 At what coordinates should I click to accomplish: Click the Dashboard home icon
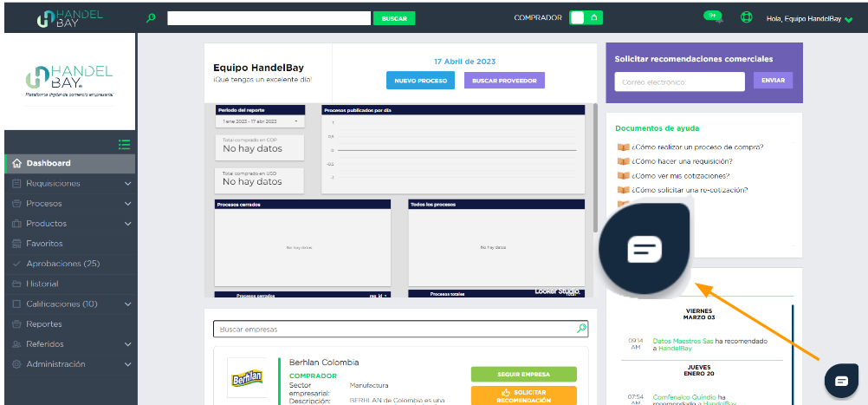[16, 163]
